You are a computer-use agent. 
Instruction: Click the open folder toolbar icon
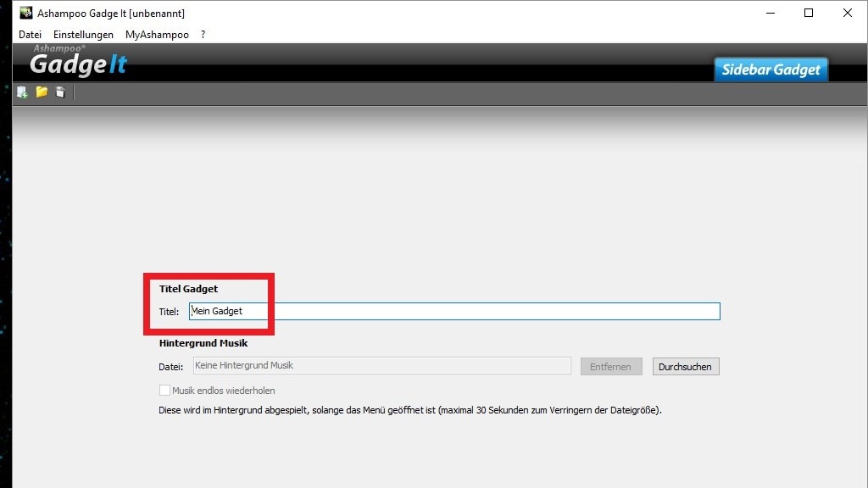coord(41,92)
